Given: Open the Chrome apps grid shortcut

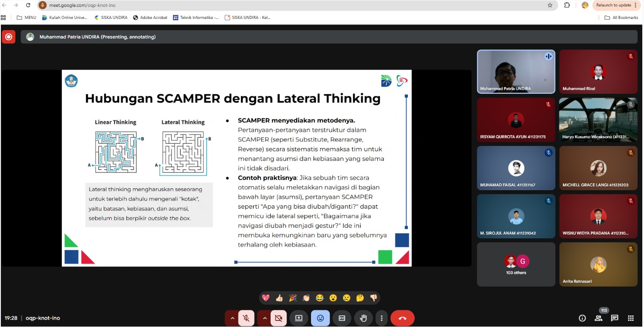Looking at the screenshot, I should pos(3,18).
